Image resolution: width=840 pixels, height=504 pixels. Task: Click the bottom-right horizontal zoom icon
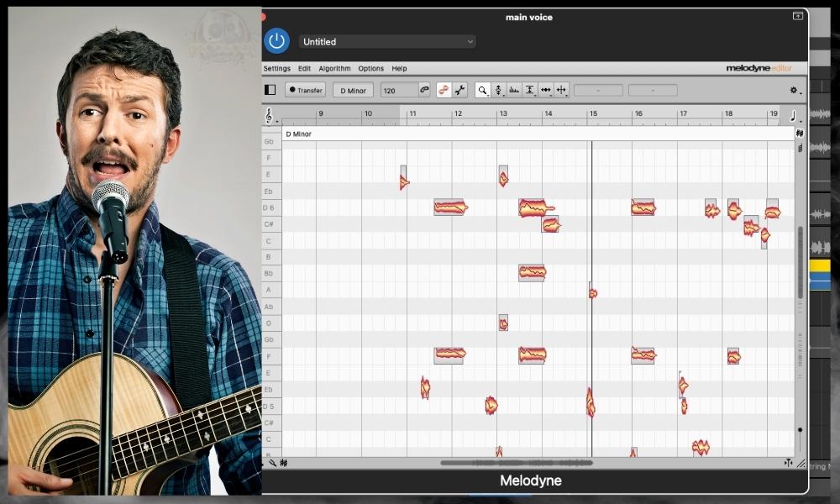coord(788,463)
